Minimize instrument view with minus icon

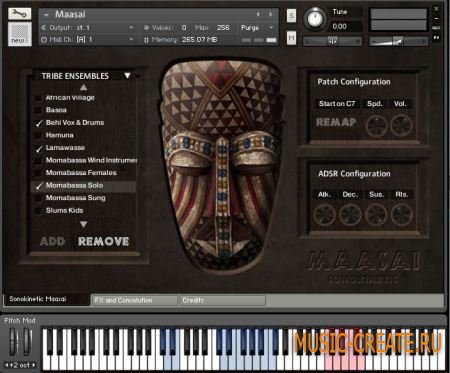pyautogui.click(x=436, y=19)
